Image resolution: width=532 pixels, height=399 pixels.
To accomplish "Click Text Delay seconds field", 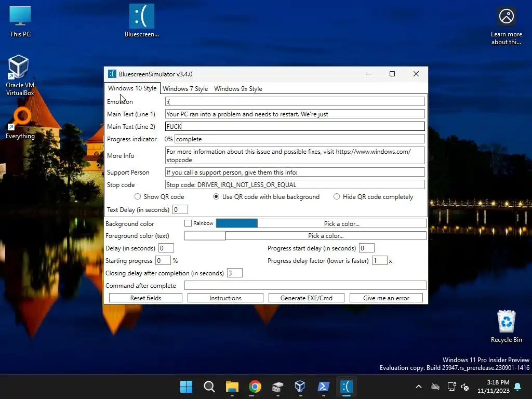I will [180, 210].
